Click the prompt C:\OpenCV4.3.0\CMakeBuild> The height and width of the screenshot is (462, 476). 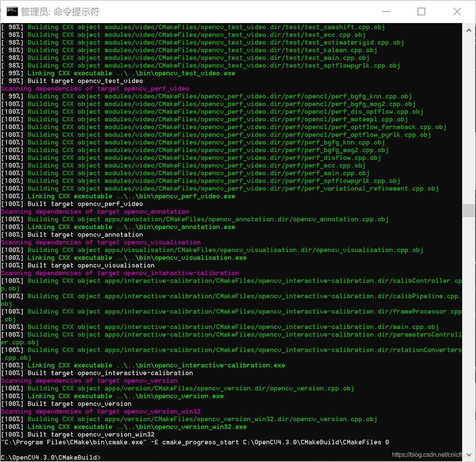coord(51,457)
